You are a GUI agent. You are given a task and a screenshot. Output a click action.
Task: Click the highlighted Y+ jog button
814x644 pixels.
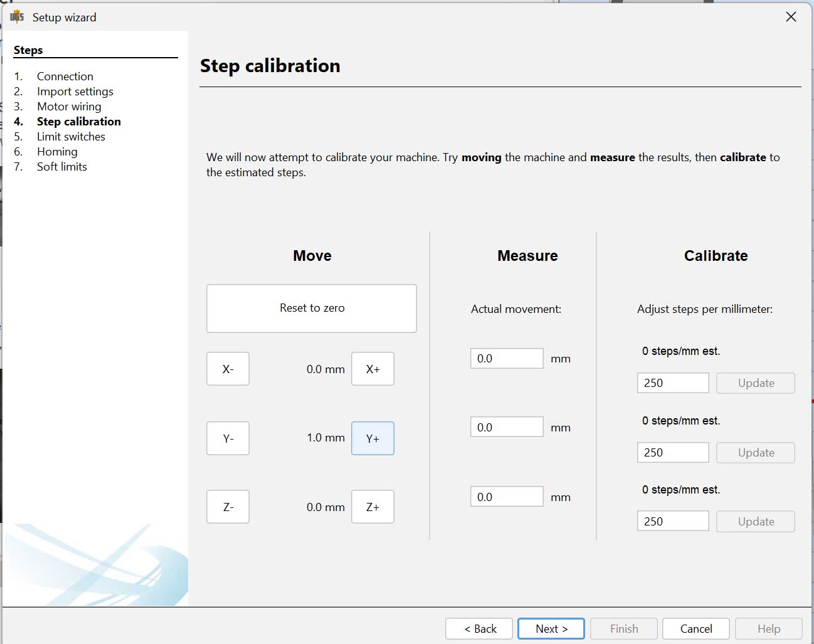click(373, 438)
